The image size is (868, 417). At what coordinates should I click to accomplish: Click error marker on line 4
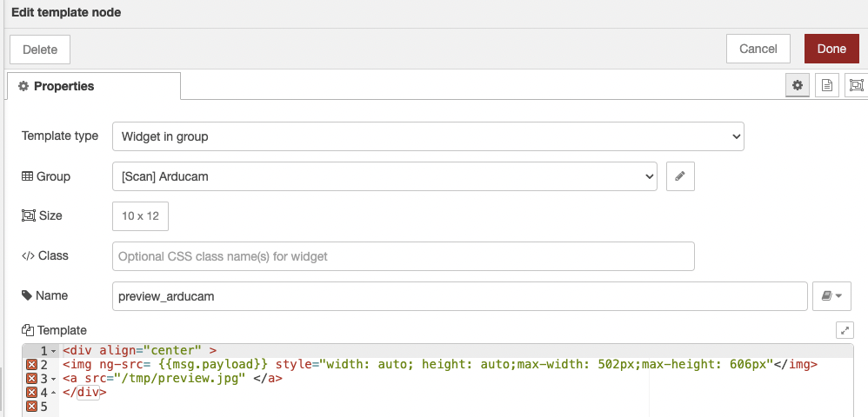[x=31, y=393]
